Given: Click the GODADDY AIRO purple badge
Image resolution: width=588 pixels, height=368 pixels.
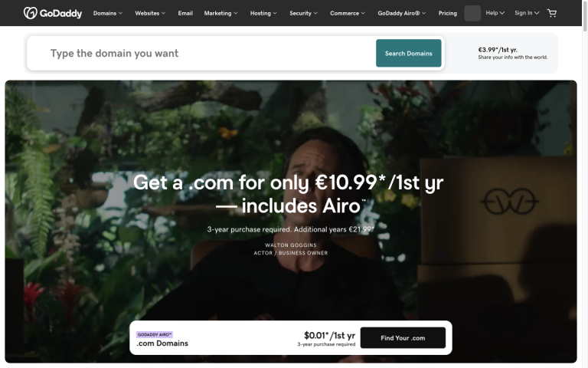Looking at the screenshot, I should (x=155, y=334).
